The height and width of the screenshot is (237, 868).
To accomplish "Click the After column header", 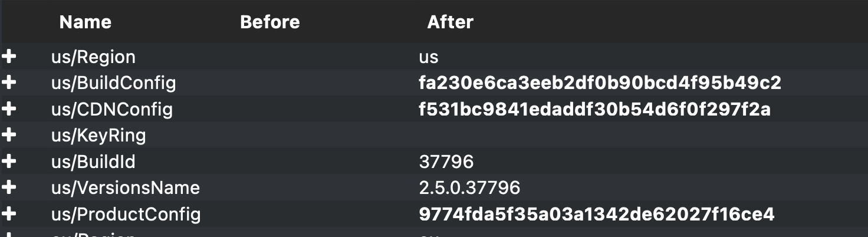I will 451,22.
